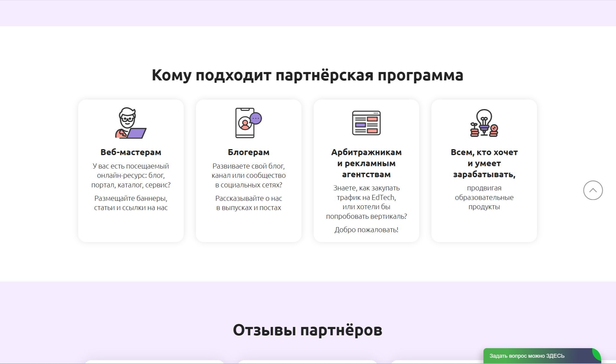Click "продвигая образовательные продукты" text

point(484,197)
